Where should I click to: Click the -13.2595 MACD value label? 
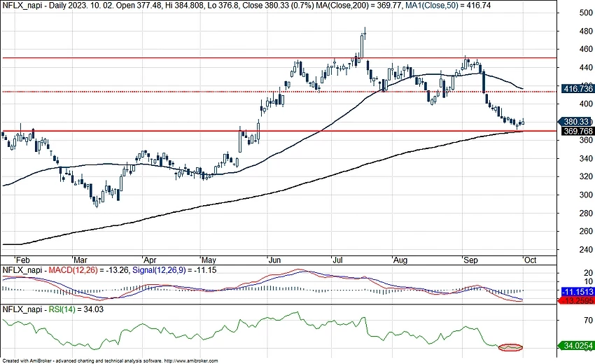576,300
